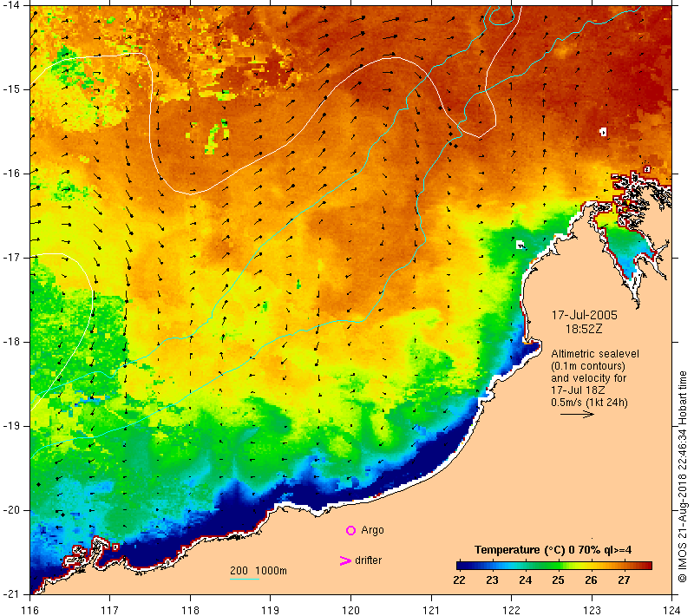Click the temperature color scale bar
This screenshot has height=616, width=694.
point(554,565)
